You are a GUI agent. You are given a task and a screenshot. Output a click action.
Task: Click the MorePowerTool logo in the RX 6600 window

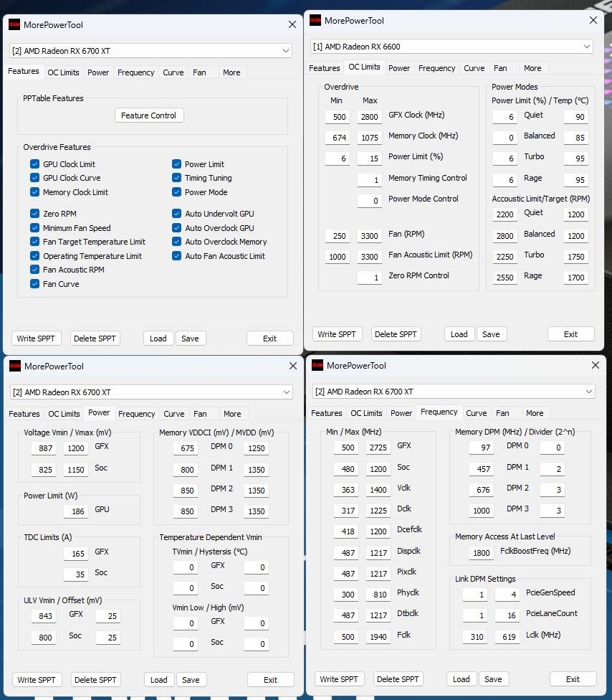(315, 21)
